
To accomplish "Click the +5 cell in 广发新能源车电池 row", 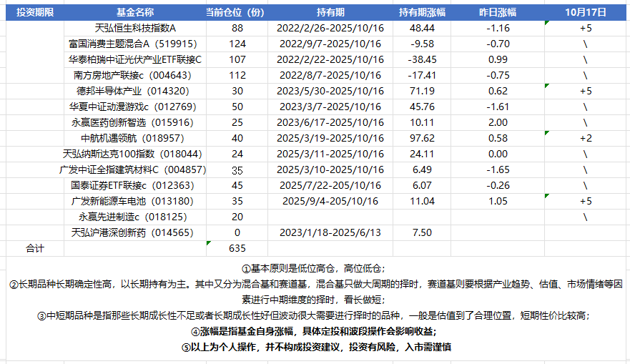I will point(586,201).
